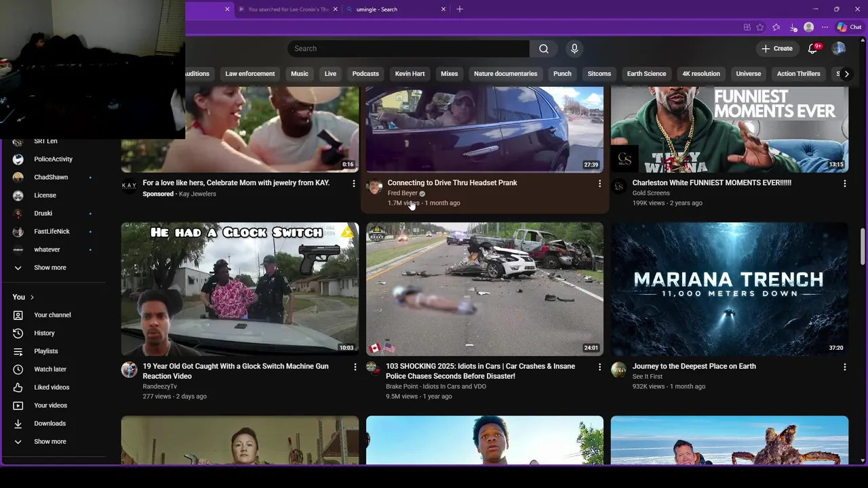This screenshot has width=868, height=488.
Task: Open the 'whatever' subscription
Action: point(47,249)
